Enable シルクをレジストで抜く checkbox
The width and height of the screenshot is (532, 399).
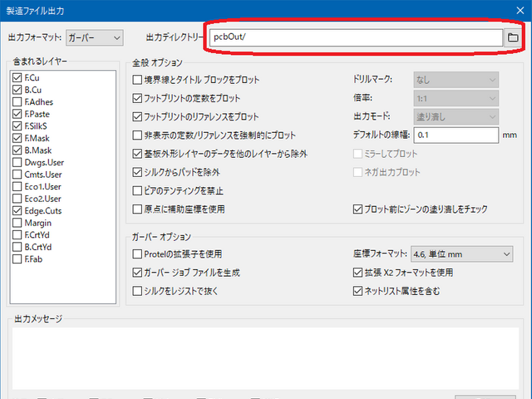coord(137,291)
